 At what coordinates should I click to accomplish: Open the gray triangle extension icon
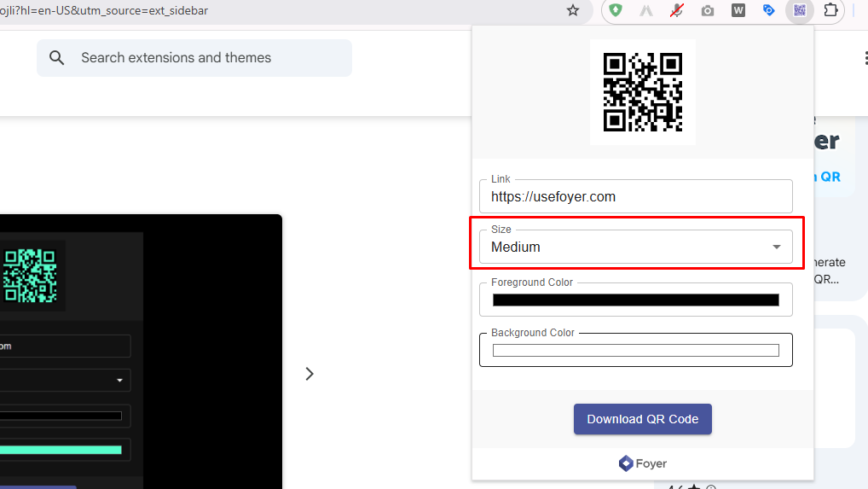646,10
